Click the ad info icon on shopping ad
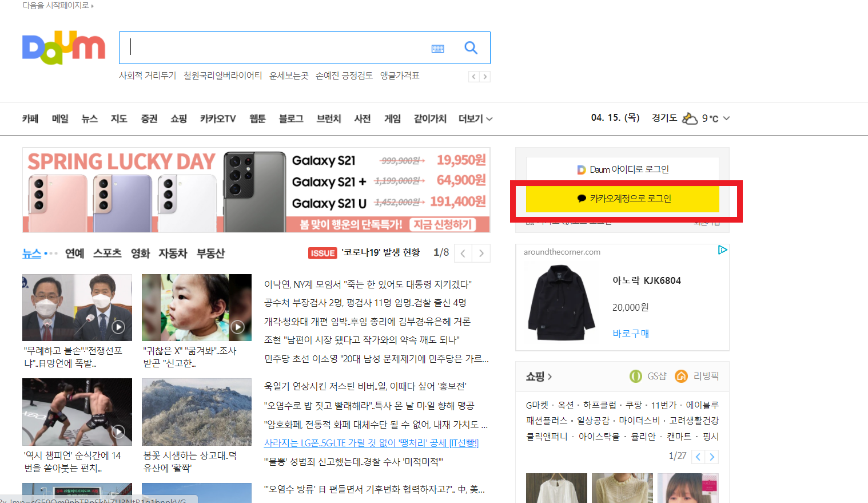Image resolution: width=868 pixels, height=503 pixels. pos(723,250)
